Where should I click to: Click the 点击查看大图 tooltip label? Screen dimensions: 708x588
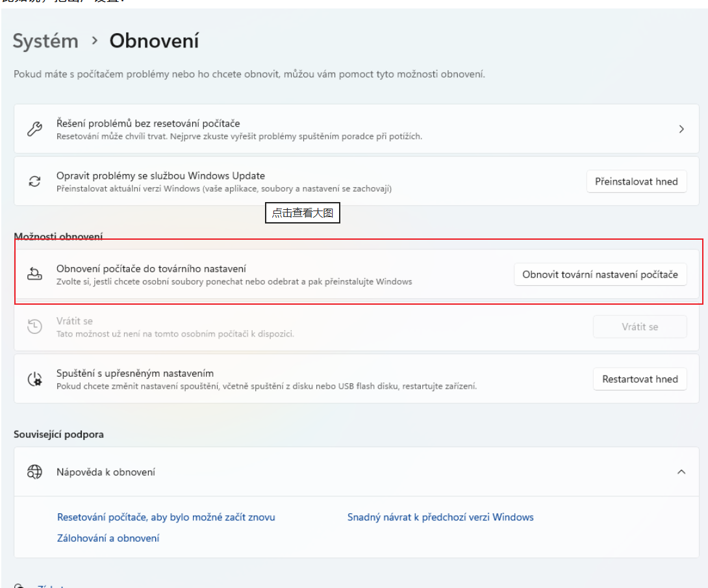(x=303, y=212)
